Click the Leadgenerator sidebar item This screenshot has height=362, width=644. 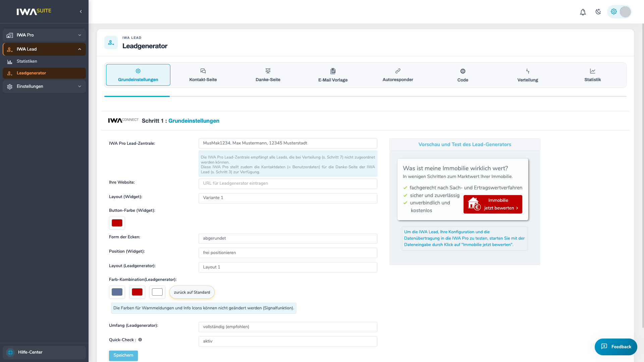[x=44, y=73]
